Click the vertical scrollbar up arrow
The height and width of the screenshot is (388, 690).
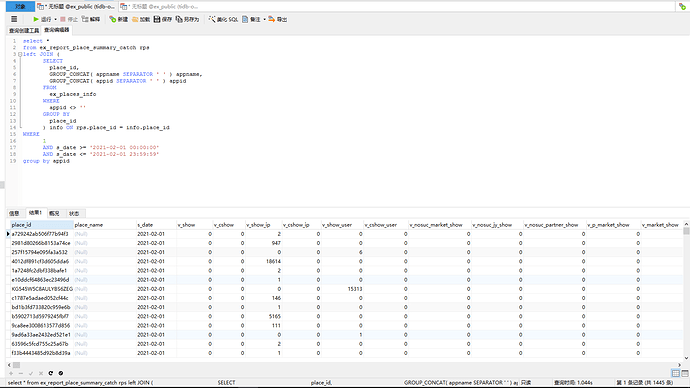[686, 224]
